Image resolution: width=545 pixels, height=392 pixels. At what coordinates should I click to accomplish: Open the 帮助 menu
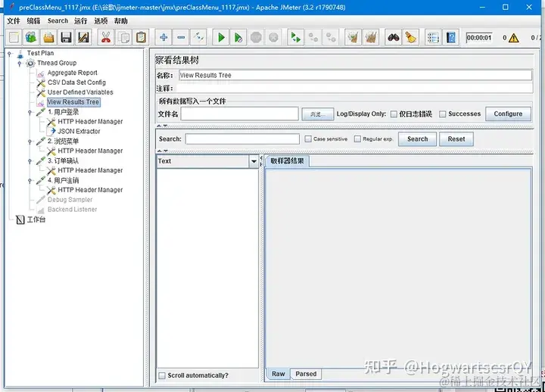tap(121, 21)
